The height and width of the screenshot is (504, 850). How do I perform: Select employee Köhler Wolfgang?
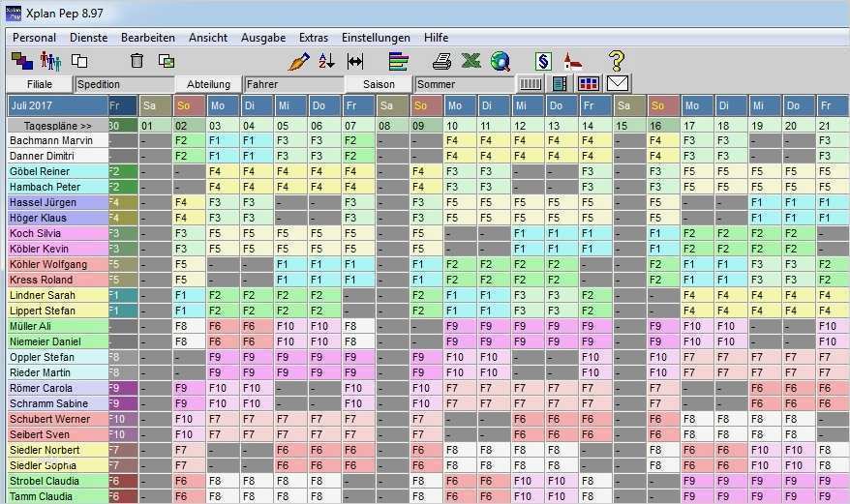(x=57, y=264)
